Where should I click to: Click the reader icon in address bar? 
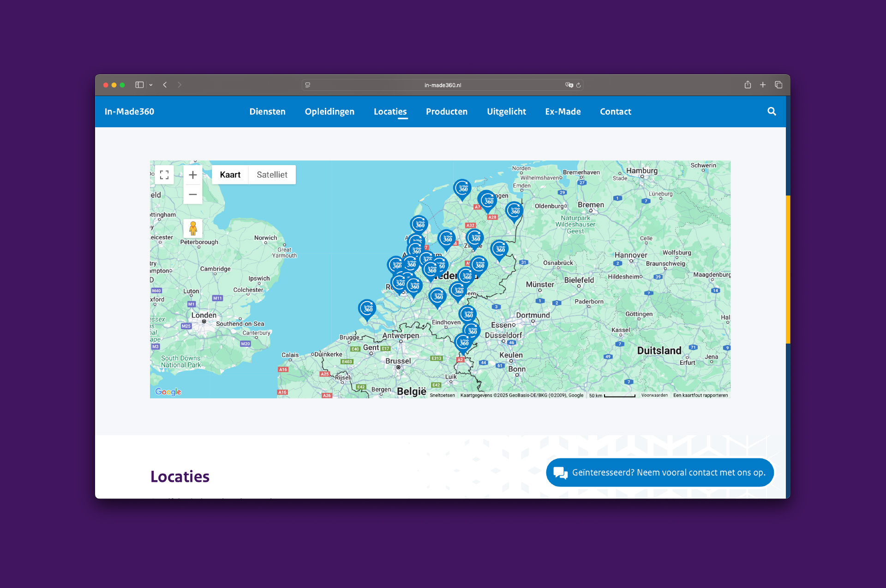308,85
